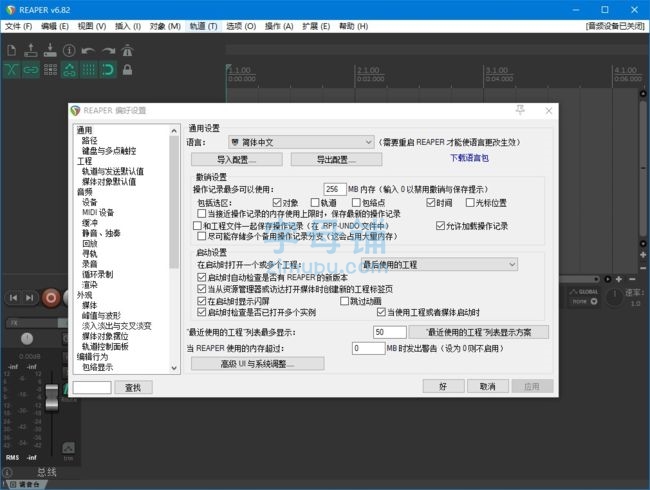Click the '取消' cancel button
Image resolution: width=650 pixels, height=490 pixels.
488,386
